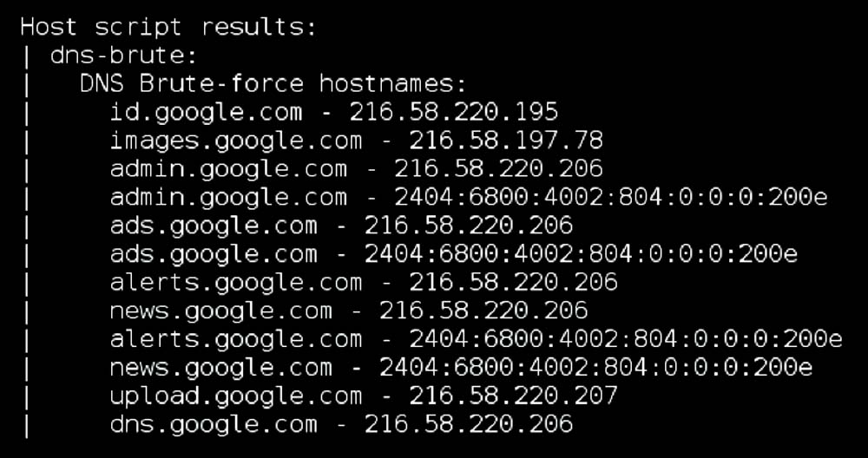868x458 pixels.
Task: Select the IP address 216.58.220.195
Action: pos(454,112)
